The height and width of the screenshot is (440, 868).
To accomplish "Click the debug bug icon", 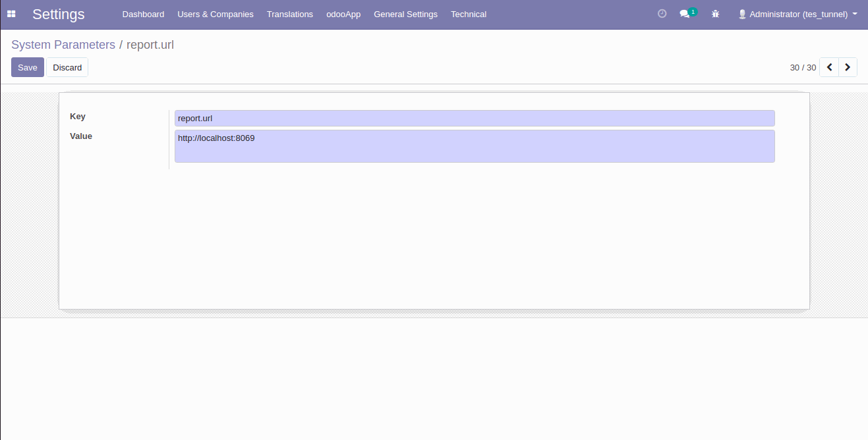I will [716, 14].
